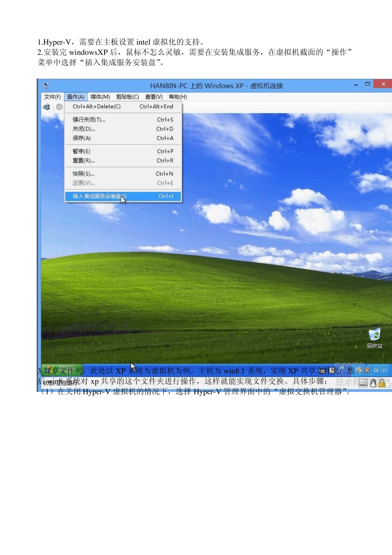Choose 保存(A) in the action menu
The width and height of the screenshot is (392, 555).
[x=123, y=138]
